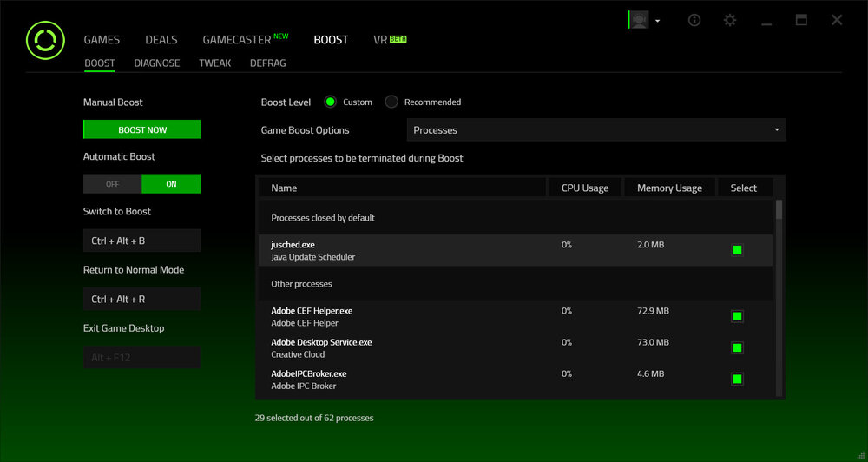Open the Diagnose sub-tab
This screenshot has height=462, width=868.
157,63
